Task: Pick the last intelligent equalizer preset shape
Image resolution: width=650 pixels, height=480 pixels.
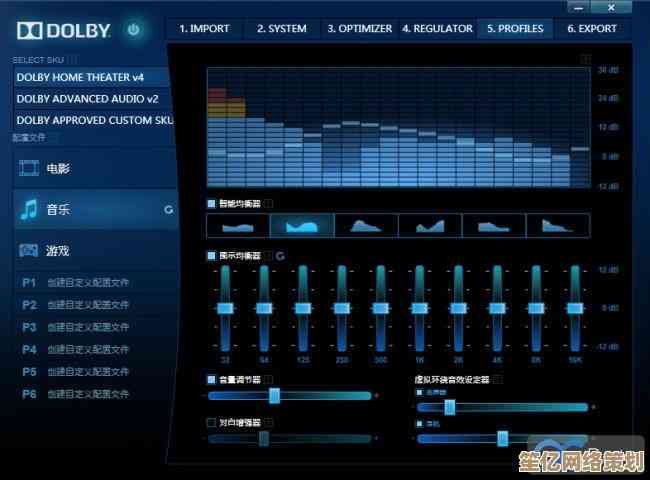Action: click(x=558, y=226)
